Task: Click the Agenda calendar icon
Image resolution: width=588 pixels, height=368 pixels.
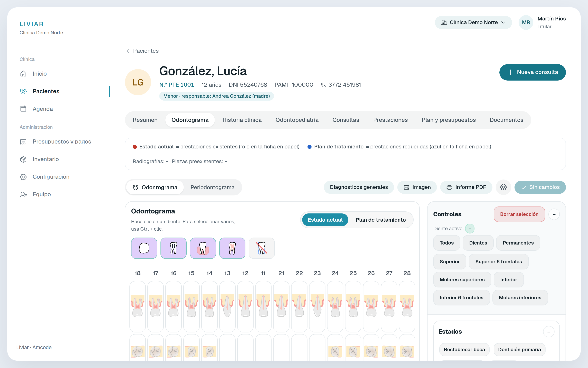Action: [x=23, y=109]
